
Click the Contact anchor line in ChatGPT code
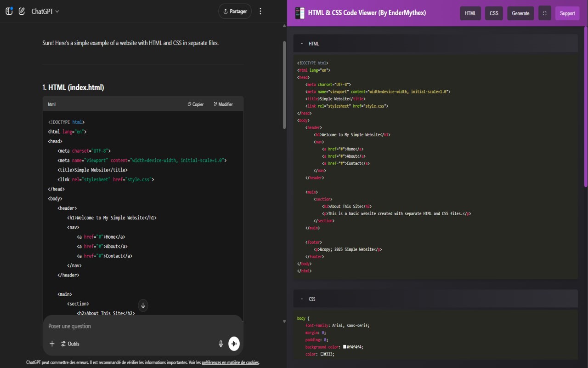104,256
